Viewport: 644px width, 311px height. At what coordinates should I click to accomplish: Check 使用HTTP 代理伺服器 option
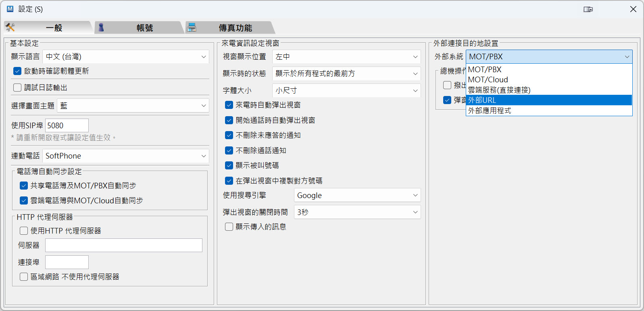[24, 231]
